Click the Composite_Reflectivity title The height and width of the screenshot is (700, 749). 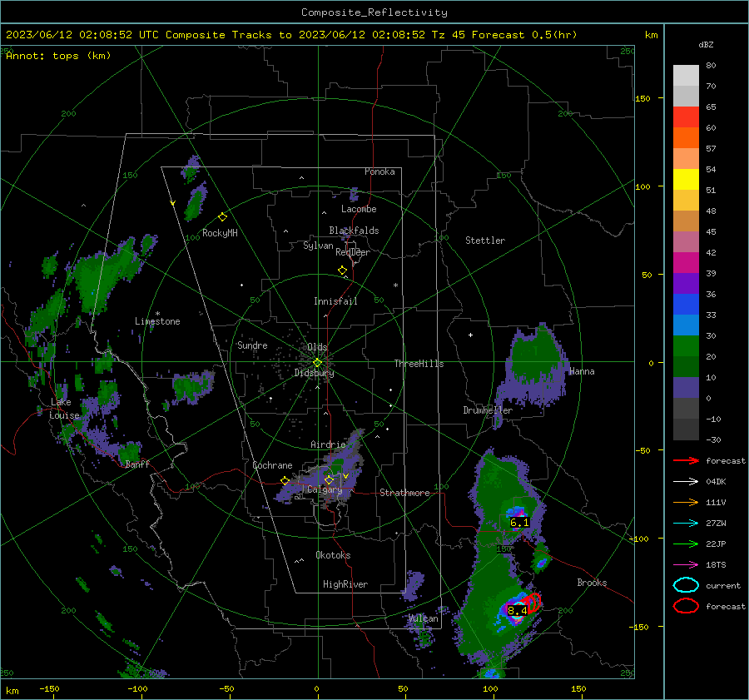click(x=374, y=12)
